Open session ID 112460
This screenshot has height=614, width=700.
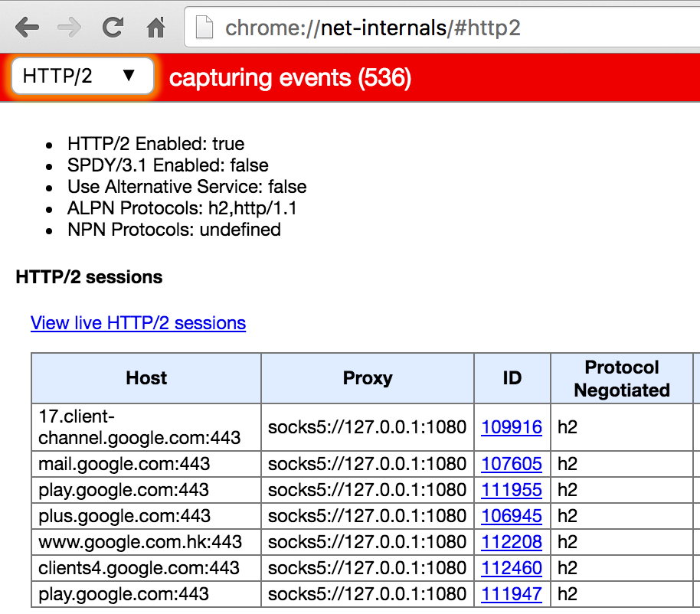click(x=512, y=568)
